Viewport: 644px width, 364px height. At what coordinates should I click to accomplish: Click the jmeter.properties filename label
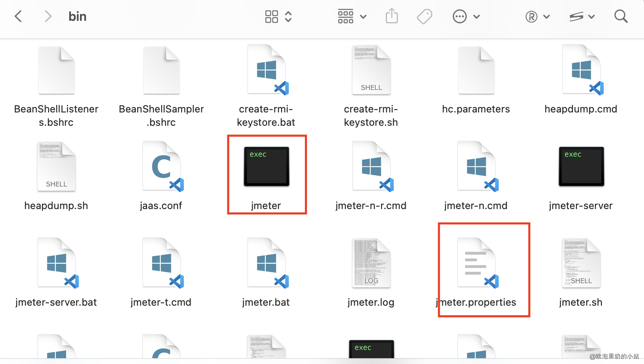click(476, 302)
